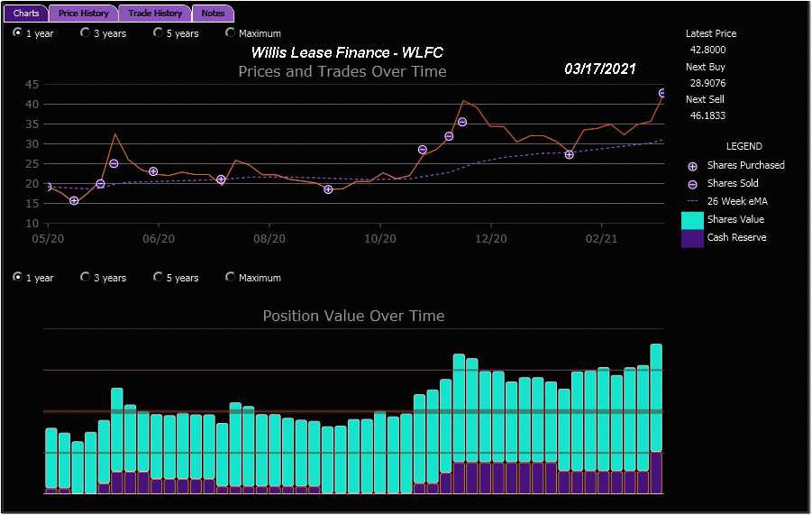The height and width of the screenshot is (515, 812).
Task: Set price chart range to Maximum
Action: tap(231, 33)
